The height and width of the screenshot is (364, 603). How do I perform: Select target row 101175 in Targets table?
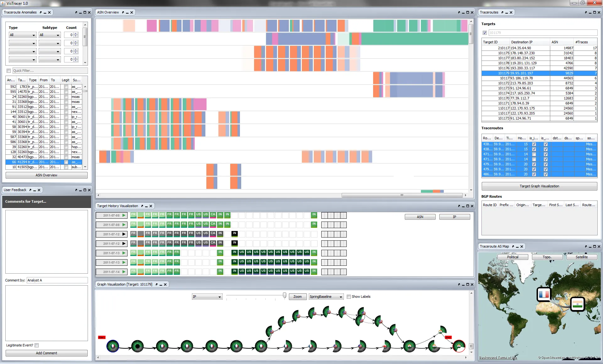click(x=539, y=53)
